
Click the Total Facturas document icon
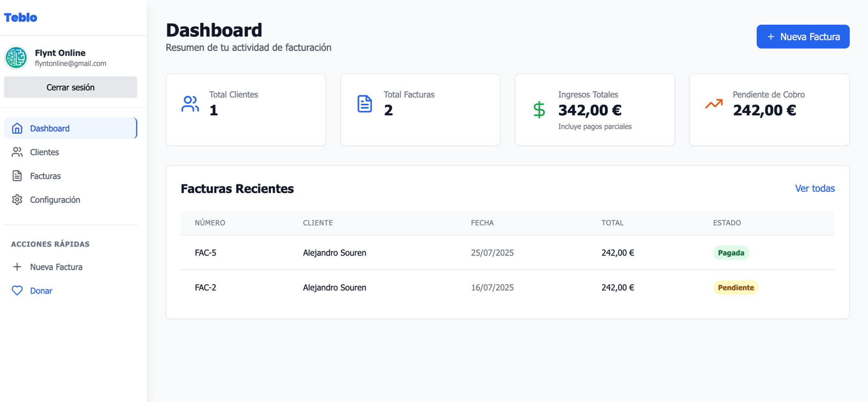pos(364,104)
